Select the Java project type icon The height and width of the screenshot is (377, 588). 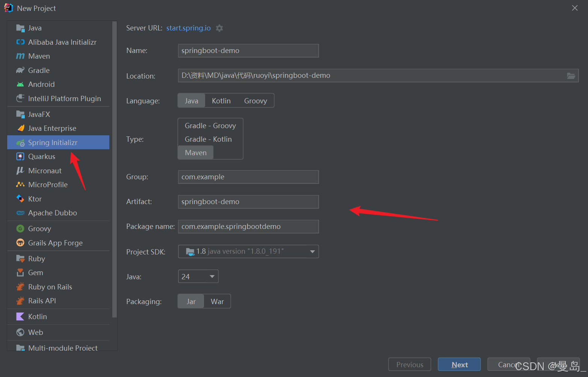[20, 28]
